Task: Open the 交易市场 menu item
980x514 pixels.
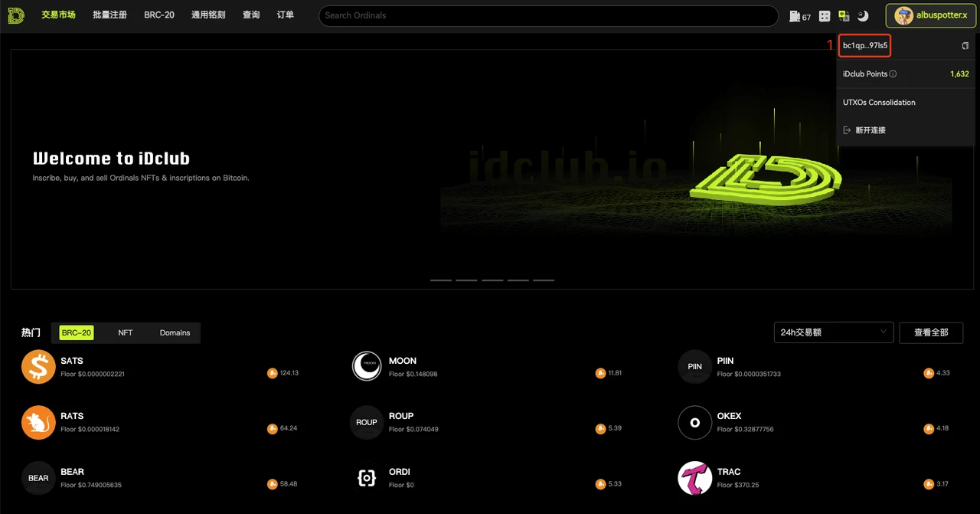Action: pyautogui.click(x=58, y=15)
